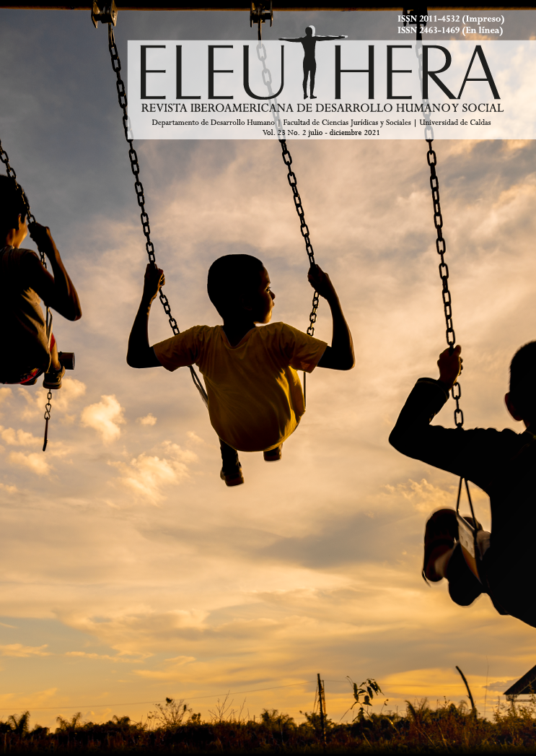Click the center swing's top chain hook
The height and width of the screenshot is (756, 536).
[x=260, y=12]
